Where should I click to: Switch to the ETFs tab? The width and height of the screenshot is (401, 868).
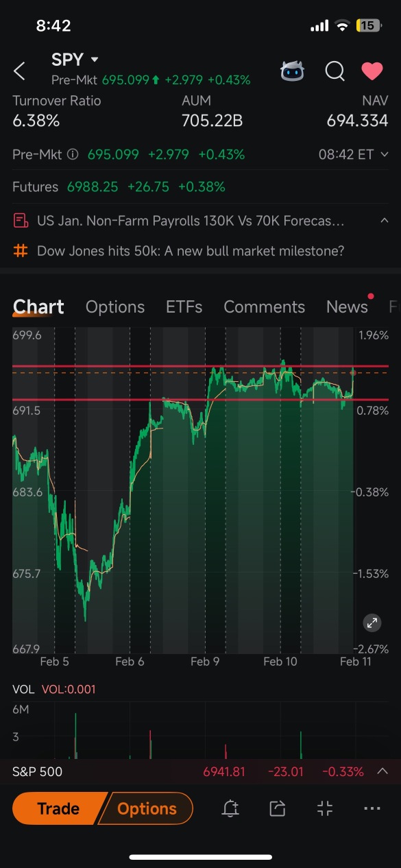tap(184, 306)
